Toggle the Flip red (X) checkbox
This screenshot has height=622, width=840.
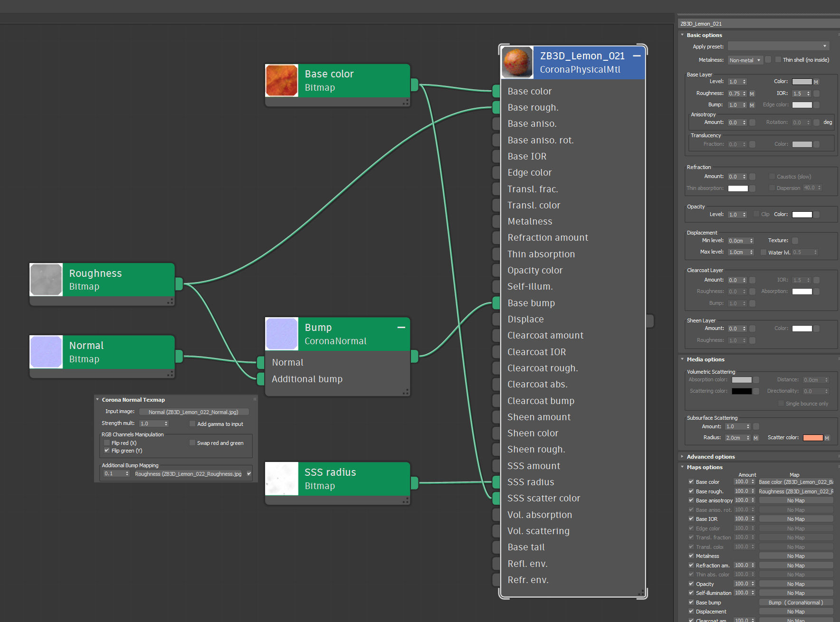(x=107, y=443)
